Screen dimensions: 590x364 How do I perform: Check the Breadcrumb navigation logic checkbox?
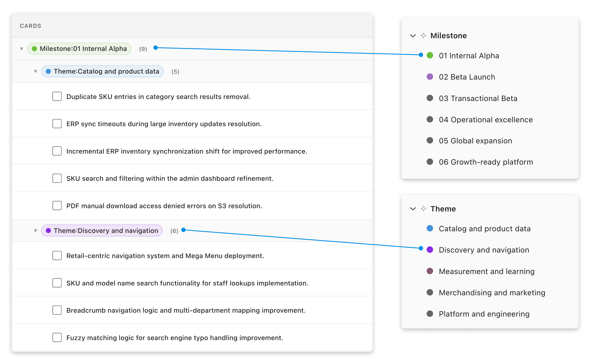57,310
